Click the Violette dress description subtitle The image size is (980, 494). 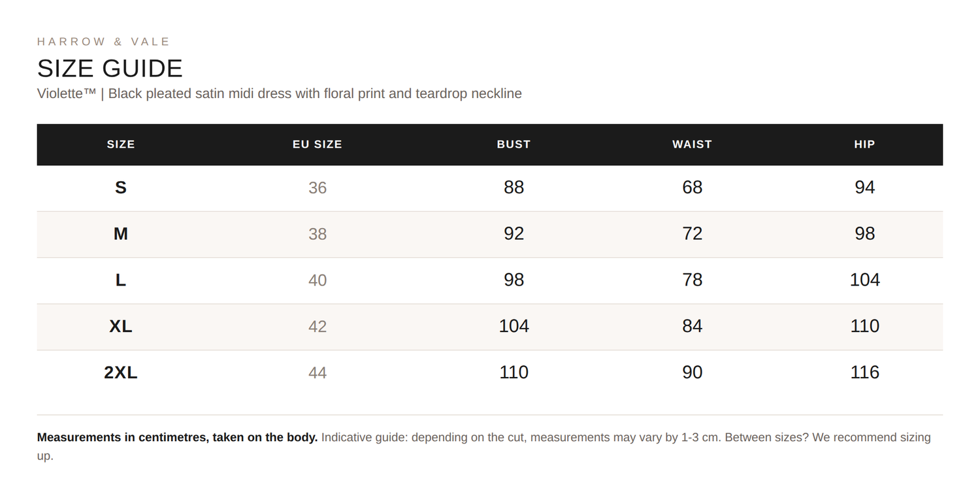click(280, 93)
